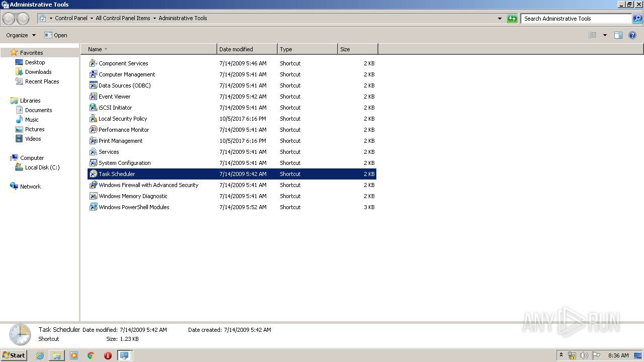Screen dimensions: 644x362
Task: Click the active Administrative Tools taskbar button
Action: (124, 355)
